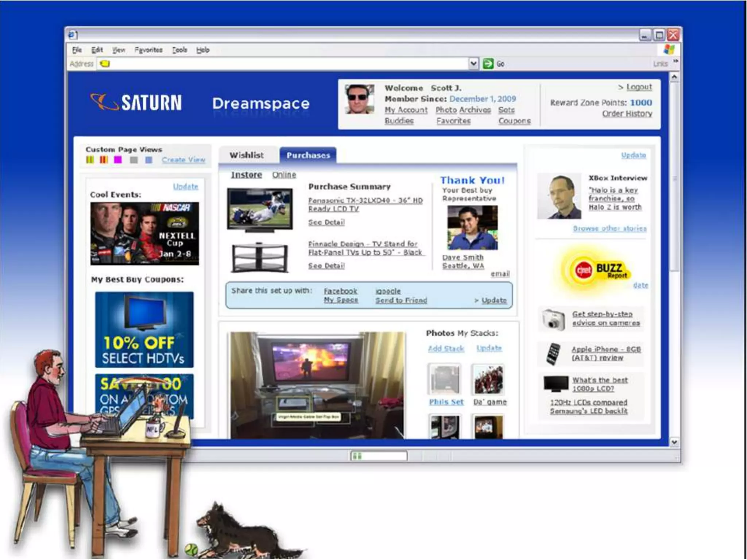
Task: Select the magenta custom page view swatch
Action: tap(118, 160)
